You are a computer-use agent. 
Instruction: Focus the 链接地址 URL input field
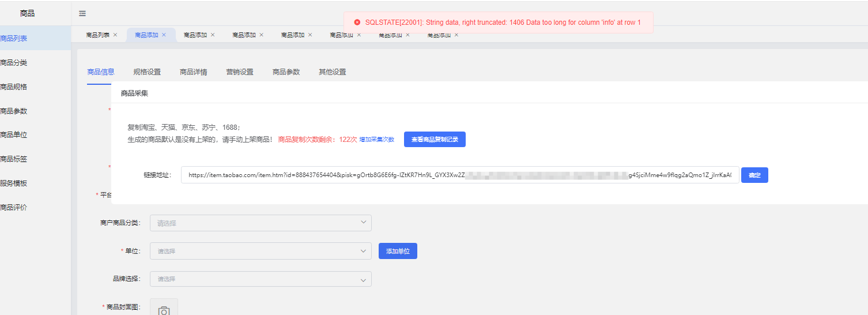click(460, 175)
